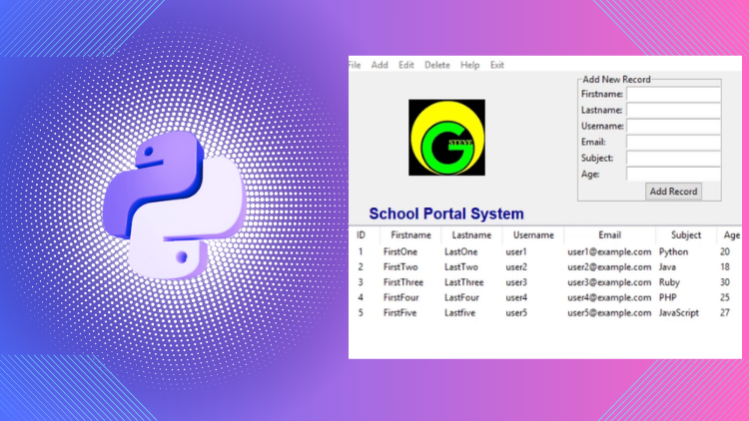Open the Add menu
The image size is (749, 421).
[379, 65]
